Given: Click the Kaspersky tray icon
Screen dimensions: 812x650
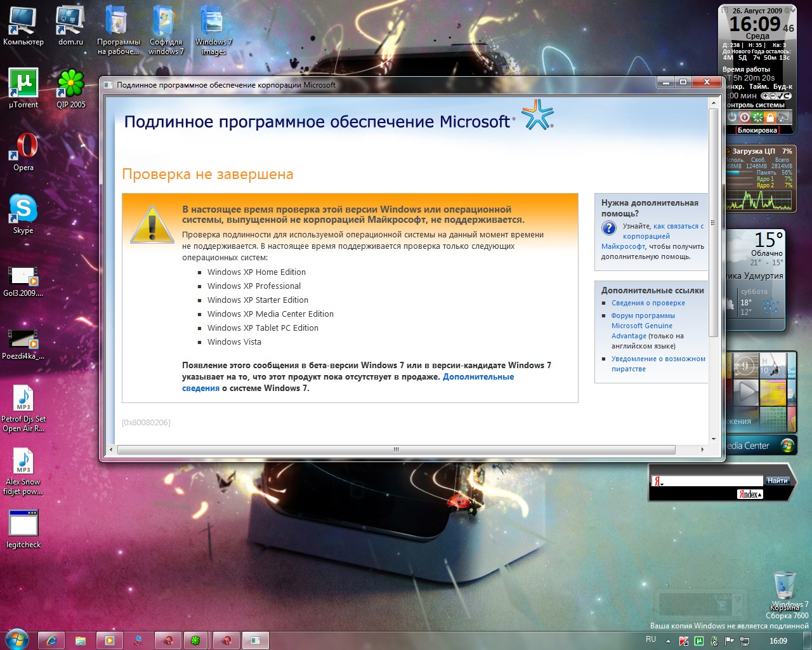Looking at the screenshot, I should [x=684, y=641].
